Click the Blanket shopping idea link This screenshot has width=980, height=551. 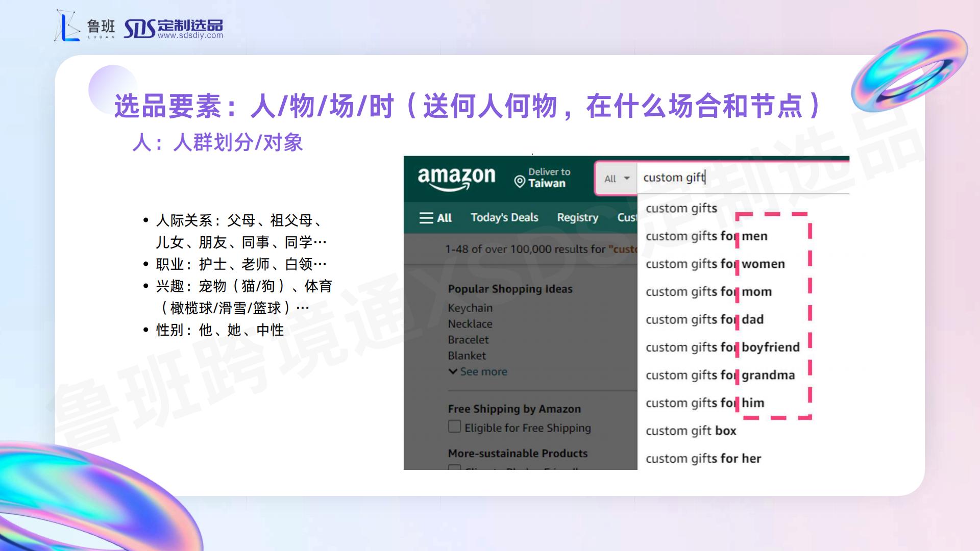click(x=467, y=356)
